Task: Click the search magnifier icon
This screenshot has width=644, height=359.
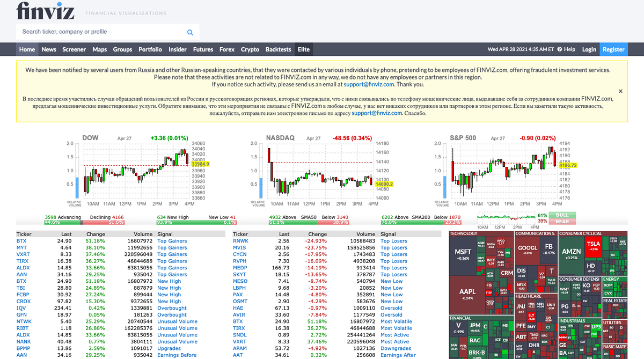Action: tap(189, 32)
